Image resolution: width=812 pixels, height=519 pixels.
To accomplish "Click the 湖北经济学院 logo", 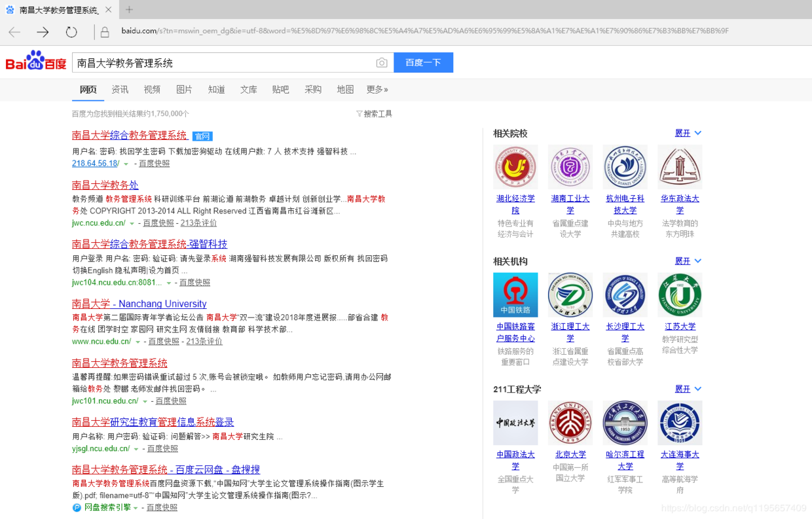I will tap(515, 166).
